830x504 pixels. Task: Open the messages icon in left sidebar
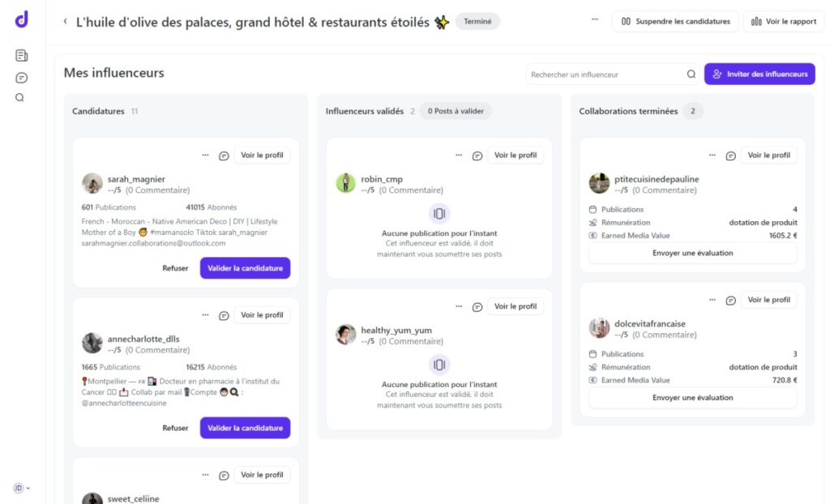pyautogui.click(x=21, y=78)
